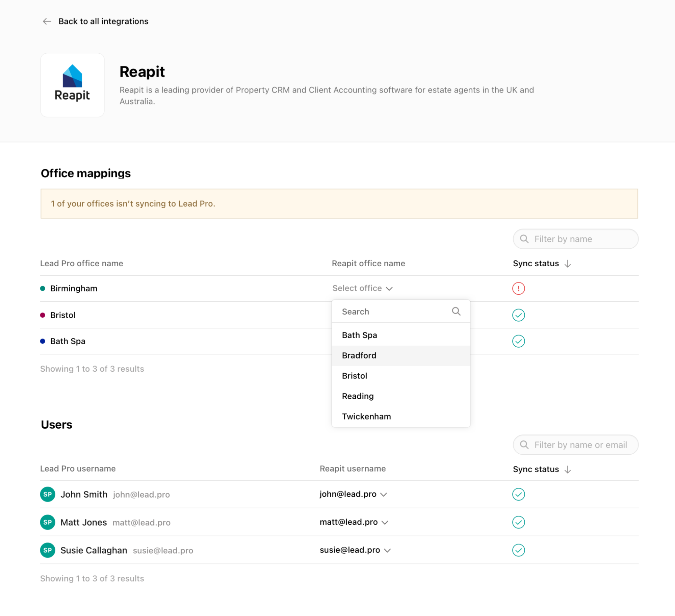
Task: Go back to all integrations
Action: [103, 21]
